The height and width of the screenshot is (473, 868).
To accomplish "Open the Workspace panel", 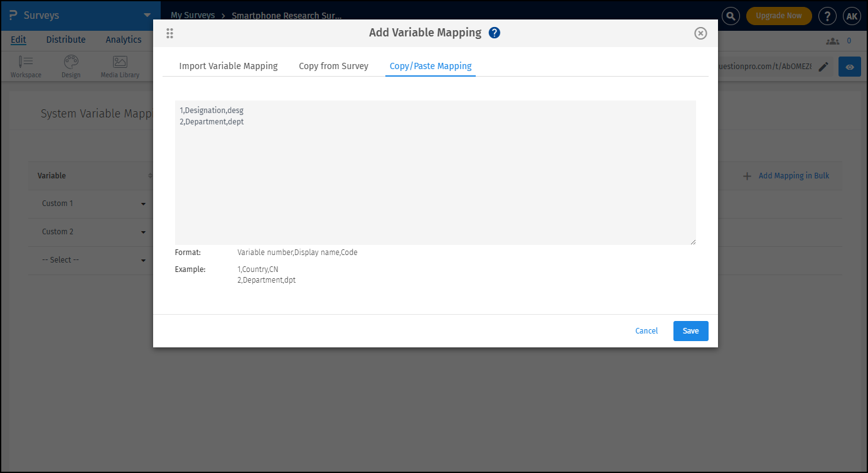I will tap(26, 66).
